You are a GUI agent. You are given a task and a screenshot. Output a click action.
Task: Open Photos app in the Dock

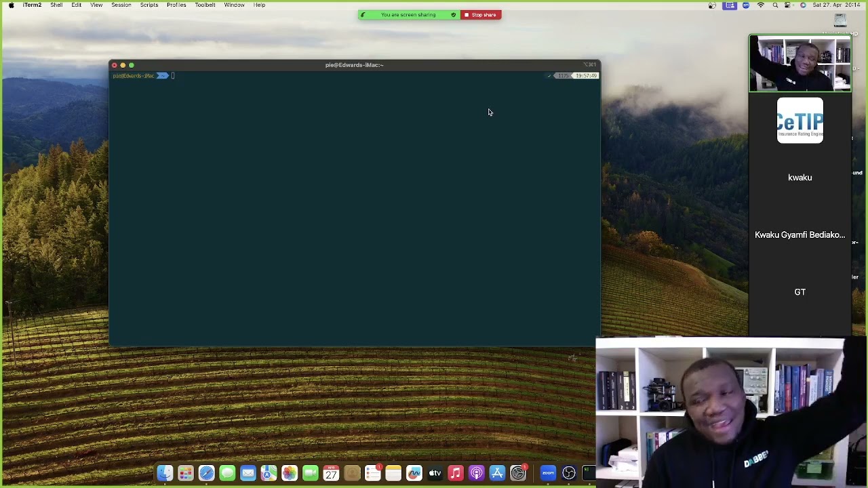click(290, 473)
